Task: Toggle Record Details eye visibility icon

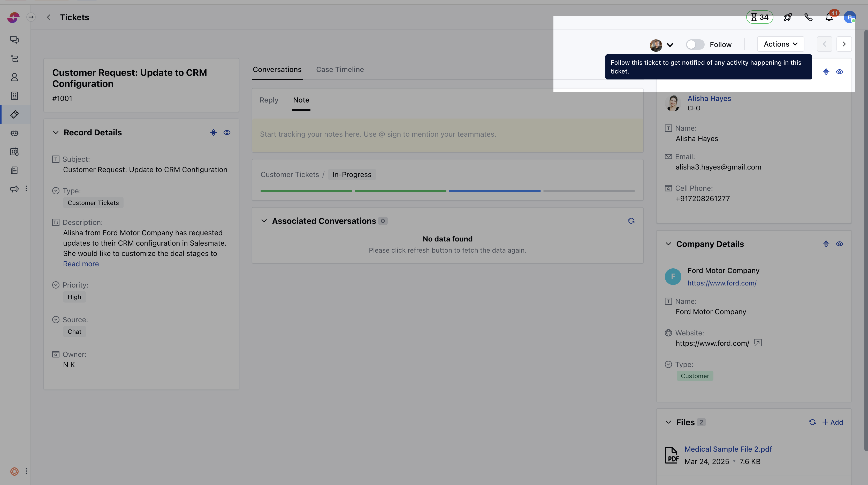Action: pos(227,133)
